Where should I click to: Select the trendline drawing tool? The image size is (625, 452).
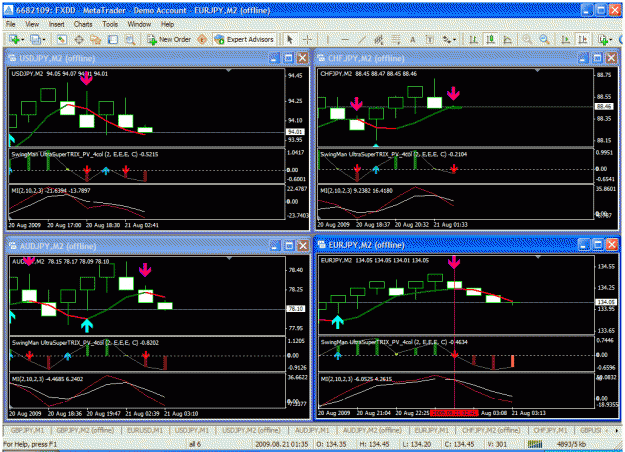362,39
